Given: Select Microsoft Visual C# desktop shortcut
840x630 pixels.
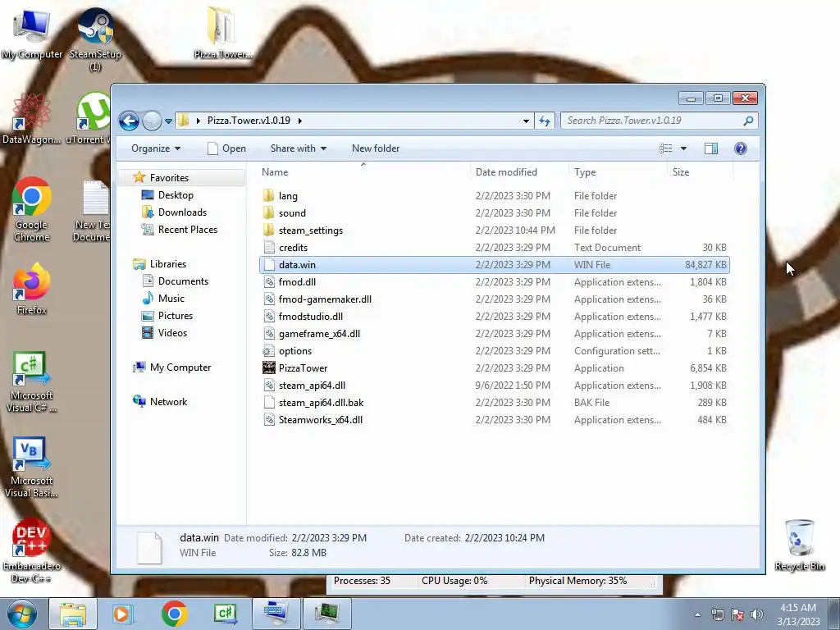Looking at the screenshot, I should click(31, 382).
